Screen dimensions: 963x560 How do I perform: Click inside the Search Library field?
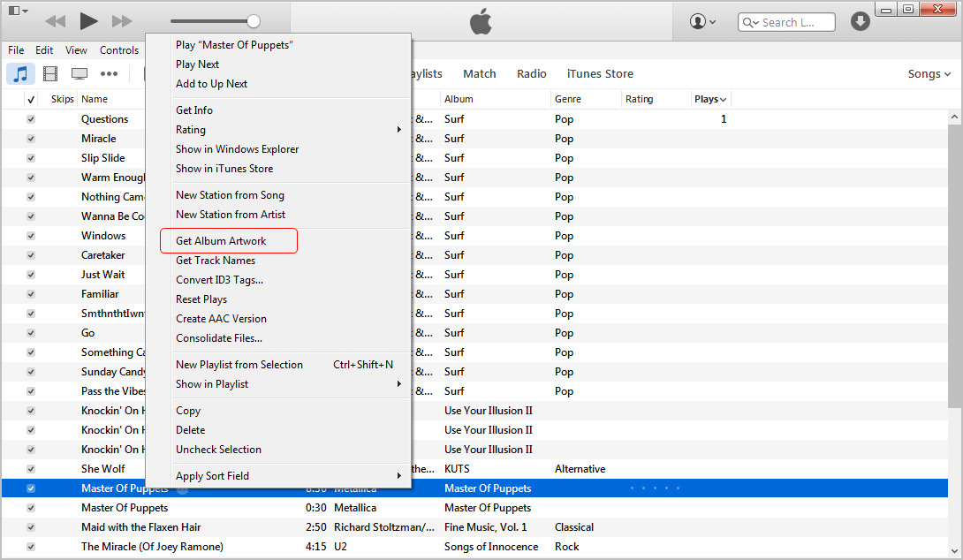(x=786, y=22)
